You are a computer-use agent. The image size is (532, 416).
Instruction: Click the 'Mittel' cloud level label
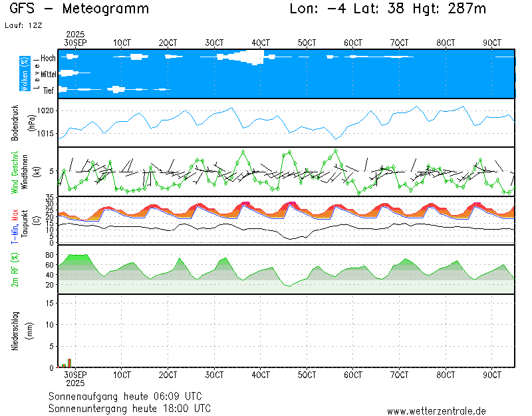48,74
